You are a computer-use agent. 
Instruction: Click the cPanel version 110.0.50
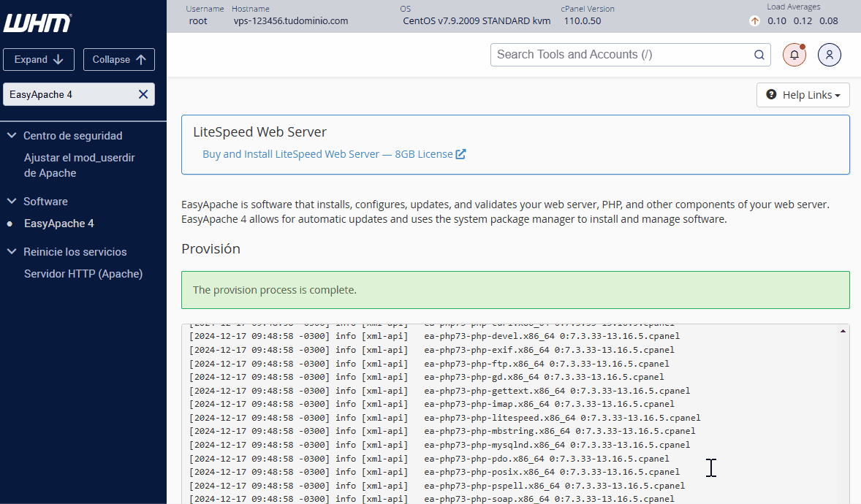click(582, 21)
